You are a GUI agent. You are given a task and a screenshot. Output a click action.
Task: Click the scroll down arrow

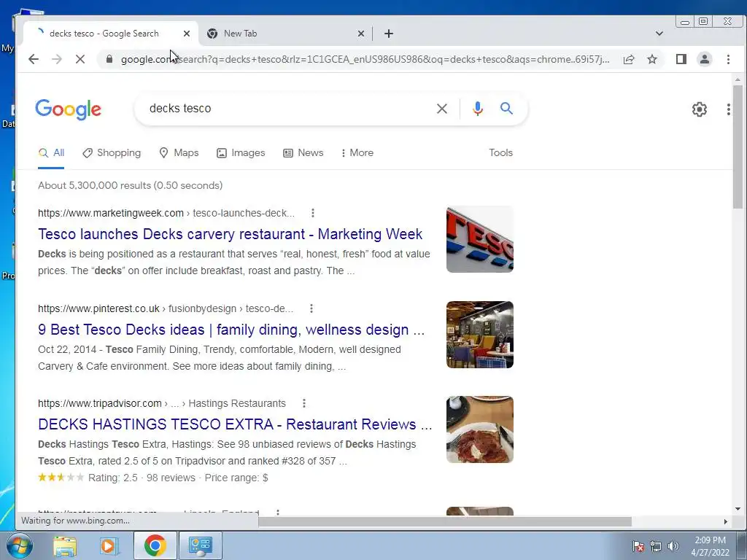tap(738, 509)
